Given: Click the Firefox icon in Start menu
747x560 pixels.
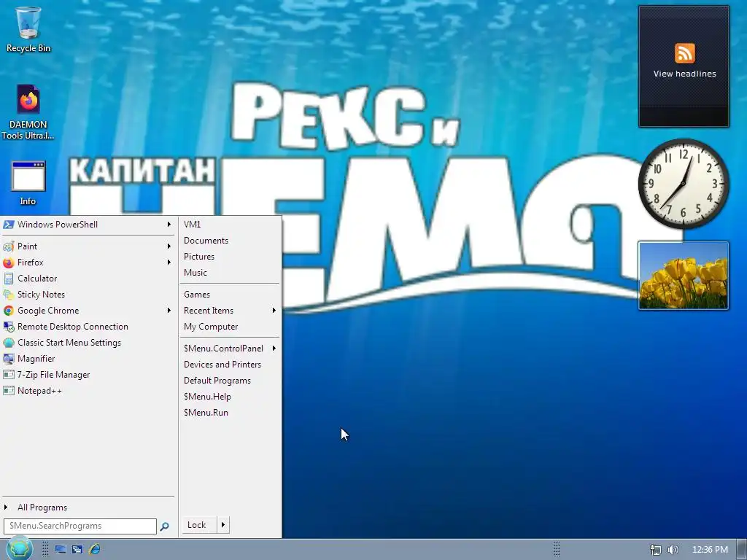Looking at the screenshot, I should click(x=9, y=262).
